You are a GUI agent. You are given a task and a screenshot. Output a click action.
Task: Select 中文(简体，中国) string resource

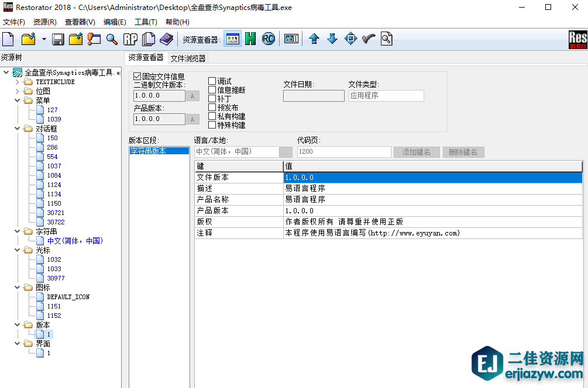pos(75,241)
